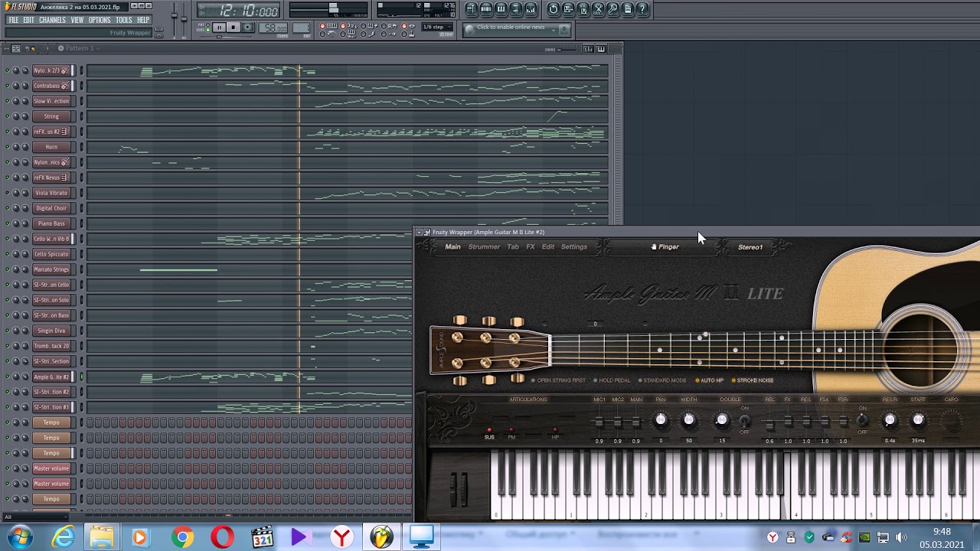980x551 pixels.
Task: Open the OPTIONS menu
Action: [100, 20]
